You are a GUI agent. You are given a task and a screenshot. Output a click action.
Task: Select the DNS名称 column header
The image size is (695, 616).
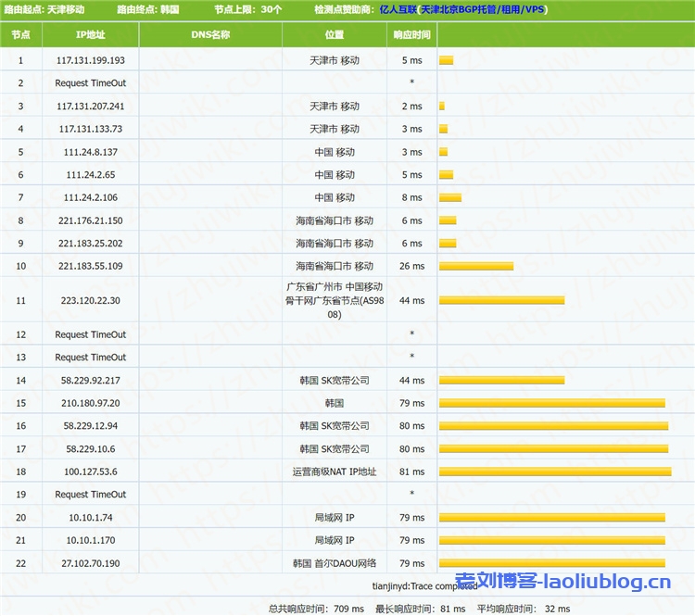(x=210, y=35)
